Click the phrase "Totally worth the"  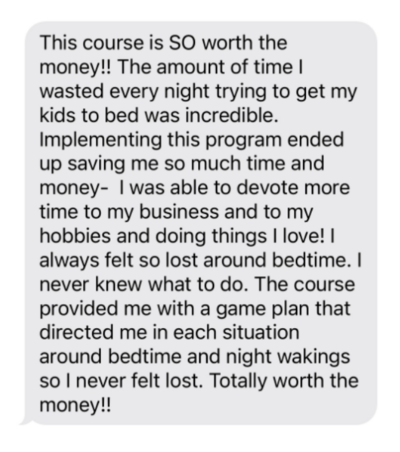[284, 381]
